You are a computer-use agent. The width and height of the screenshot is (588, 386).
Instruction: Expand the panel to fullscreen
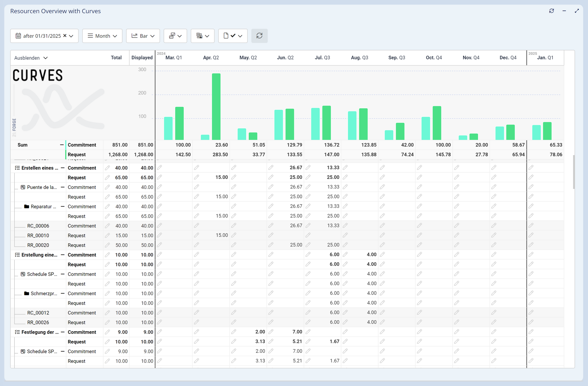[x=577, y=11]
